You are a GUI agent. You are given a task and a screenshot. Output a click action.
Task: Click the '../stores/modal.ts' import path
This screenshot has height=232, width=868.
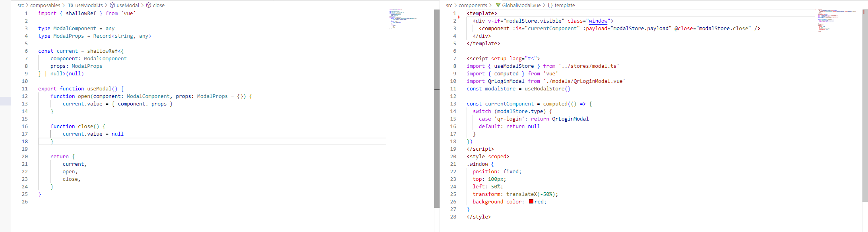coord(589,66)
